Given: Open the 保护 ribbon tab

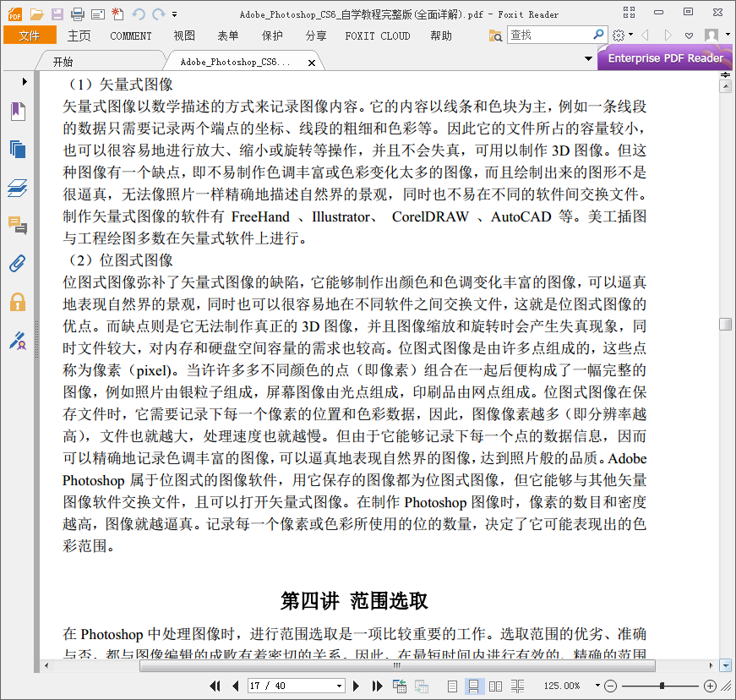Looking at the screenshot, I should pos(272,36).
